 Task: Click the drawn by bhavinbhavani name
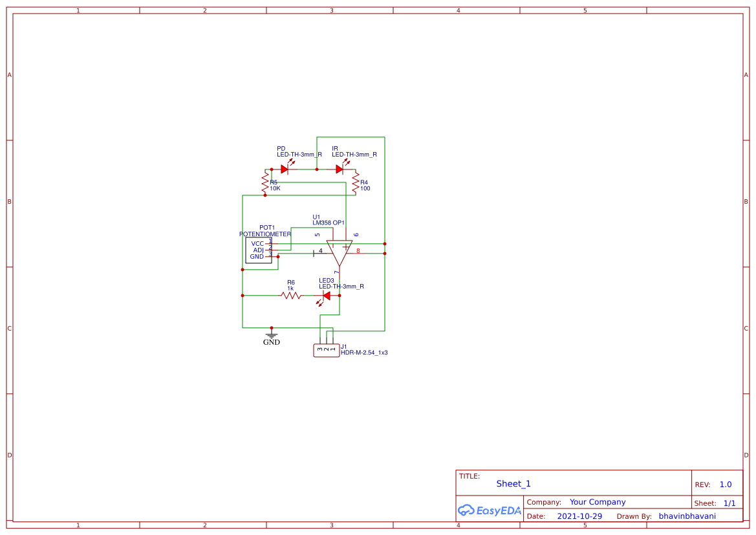687,516
